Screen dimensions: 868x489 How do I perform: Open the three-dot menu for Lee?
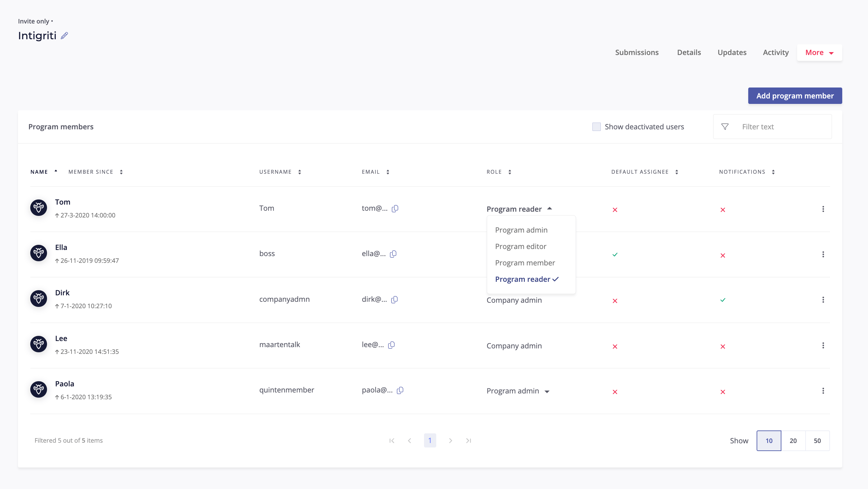point(823,346)
